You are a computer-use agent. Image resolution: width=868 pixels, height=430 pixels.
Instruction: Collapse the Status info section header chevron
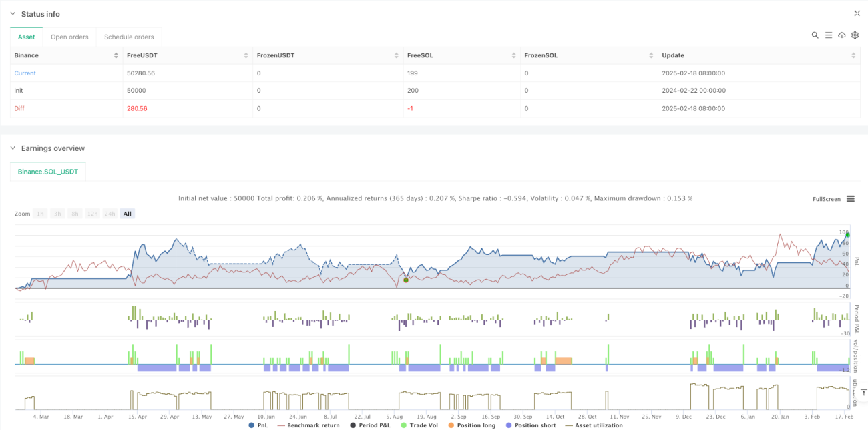pos(13,14)
